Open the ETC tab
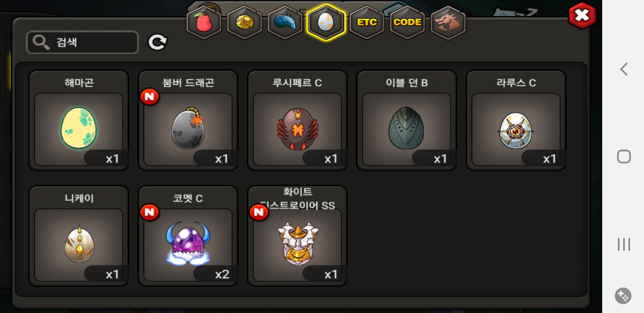 click(x=367, y=23)
